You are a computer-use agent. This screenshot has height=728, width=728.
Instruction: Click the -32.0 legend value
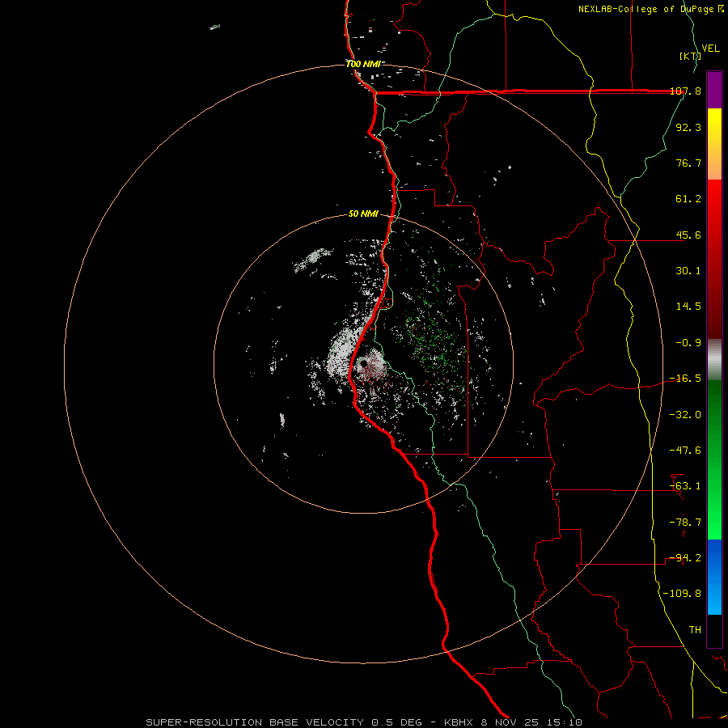pyautogui.click(x=685, y=415)
